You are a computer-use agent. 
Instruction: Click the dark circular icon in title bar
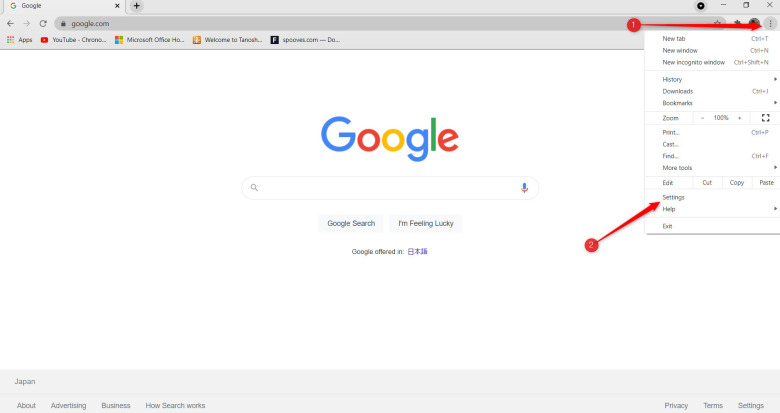700,6
